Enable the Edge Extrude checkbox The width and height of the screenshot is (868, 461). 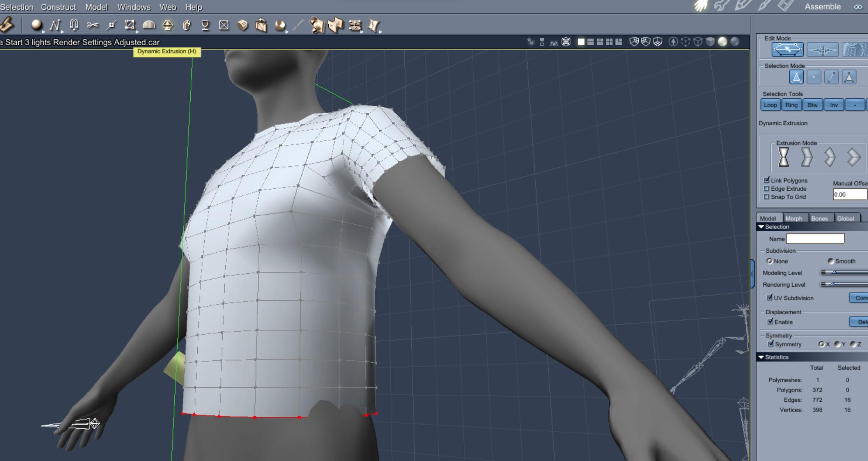[x=767, y=189]
